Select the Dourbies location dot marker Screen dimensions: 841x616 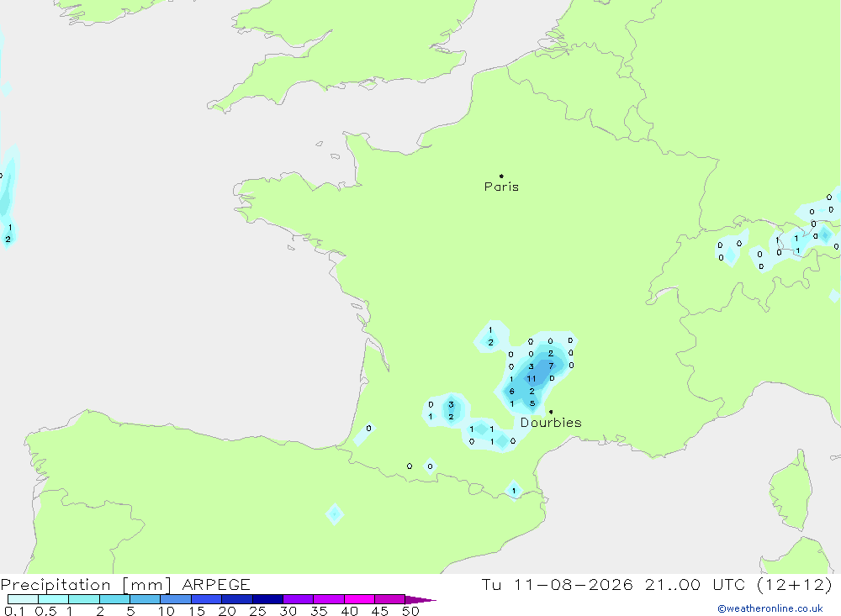click(551, 412)
